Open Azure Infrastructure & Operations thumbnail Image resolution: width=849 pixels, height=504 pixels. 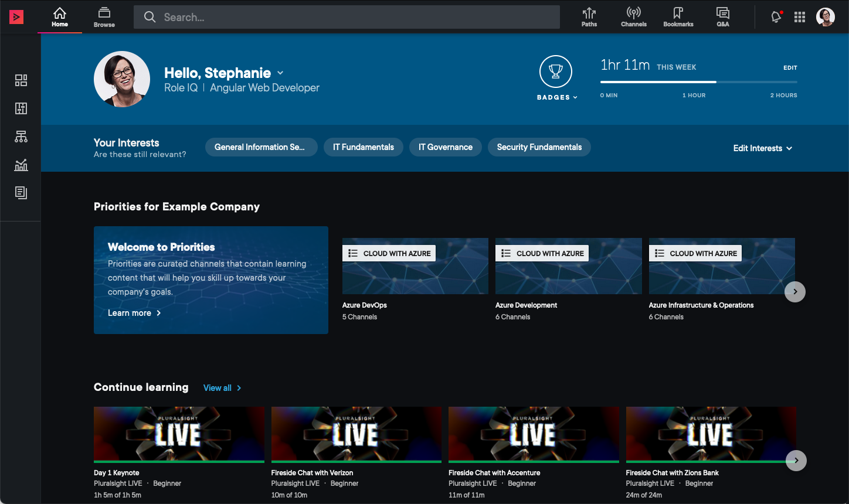coord(722,266)
